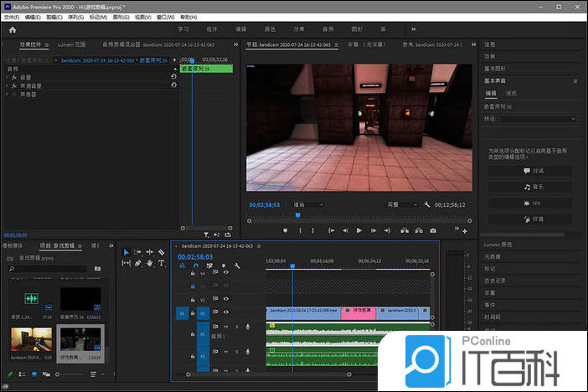Screen dimensions: 588x392
Task: Mute audio track A1
Action: click(x=226, y=327)
